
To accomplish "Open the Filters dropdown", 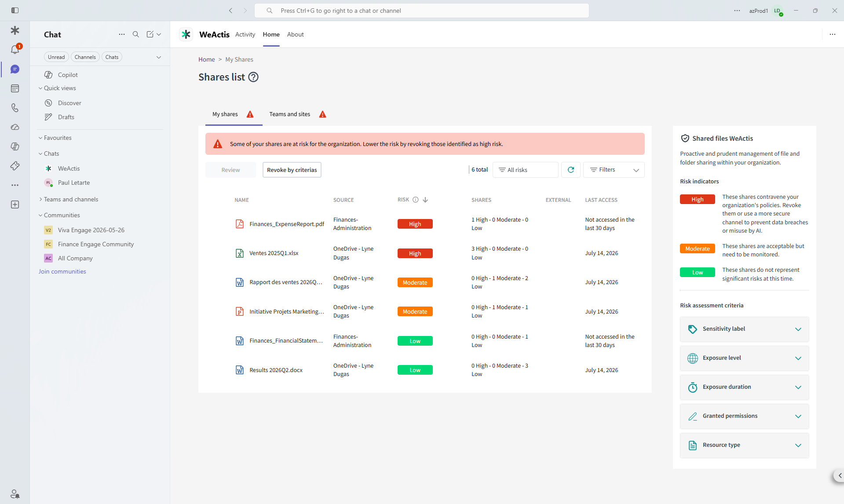I will [x=614, y=170].
